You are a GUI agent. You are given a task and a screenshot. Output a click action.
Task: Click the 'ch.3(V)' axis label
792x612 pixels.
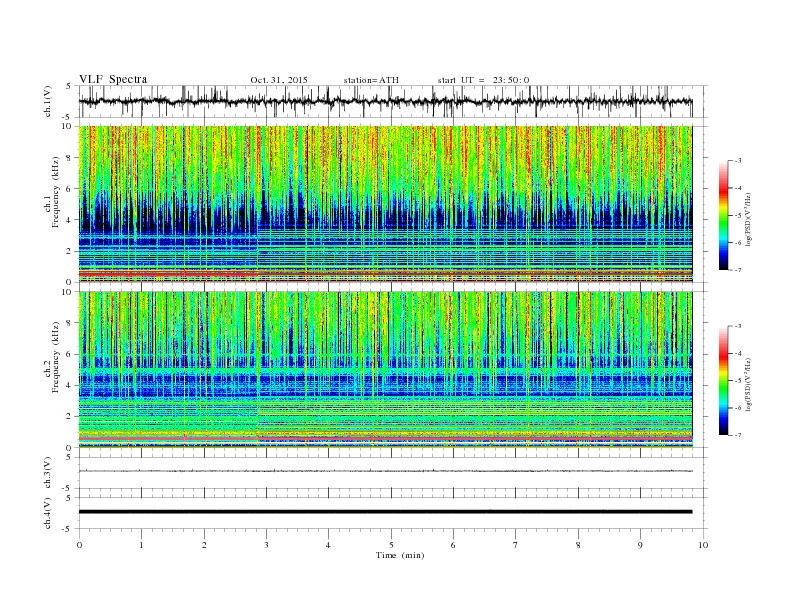point(48,473)
